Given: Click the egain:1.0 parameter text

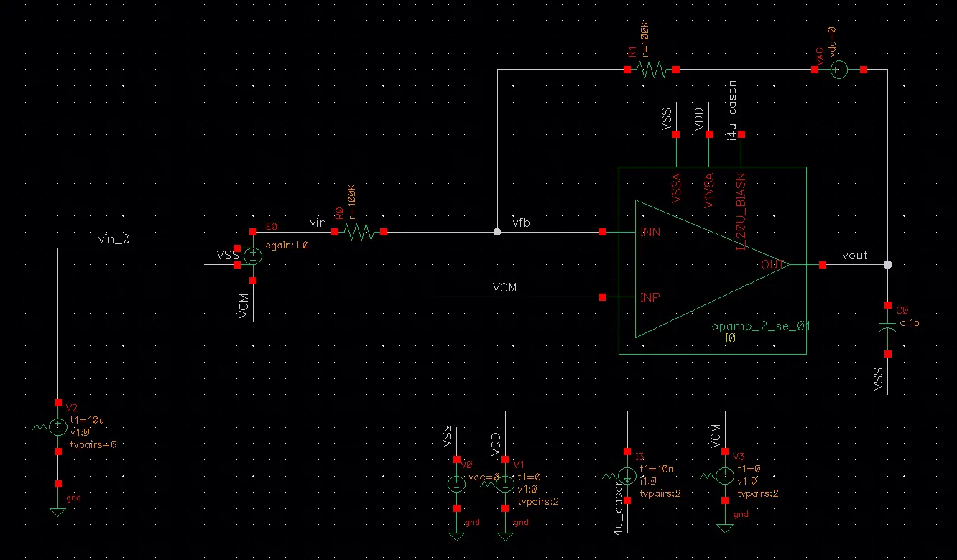Looking at the screenshot, I should tap(287, 245).
